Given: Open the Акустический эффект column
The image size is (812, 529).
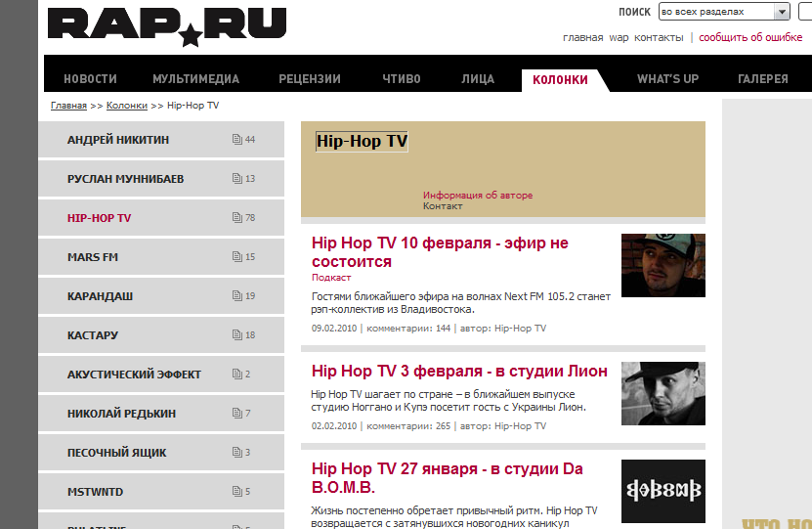Looking at the screenshot, I should (x=134, y=375).
